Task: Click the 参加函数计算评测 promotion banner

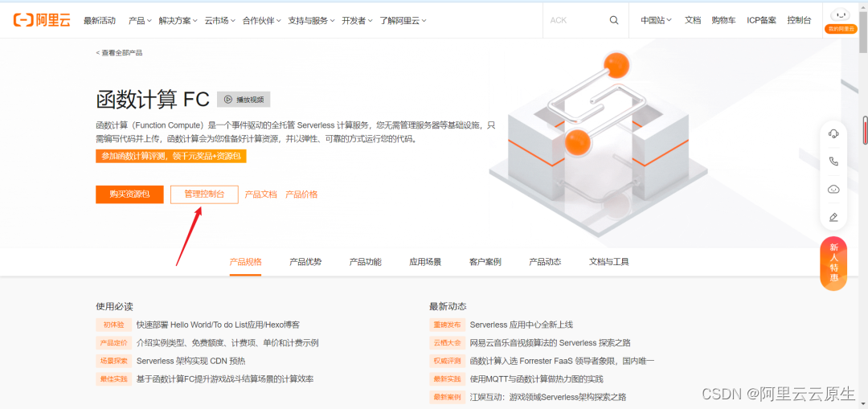Action: (x=171, y=156)
